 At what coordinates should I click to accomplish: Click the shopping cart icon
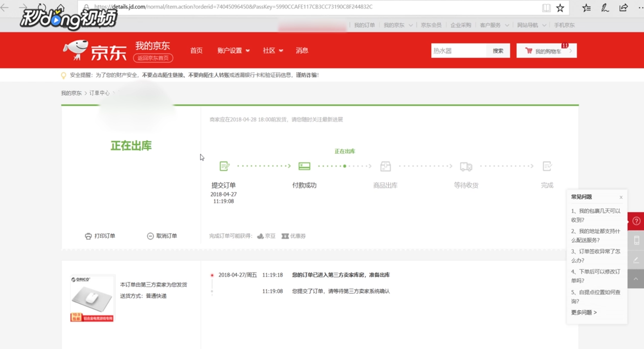tap(529, 51)
